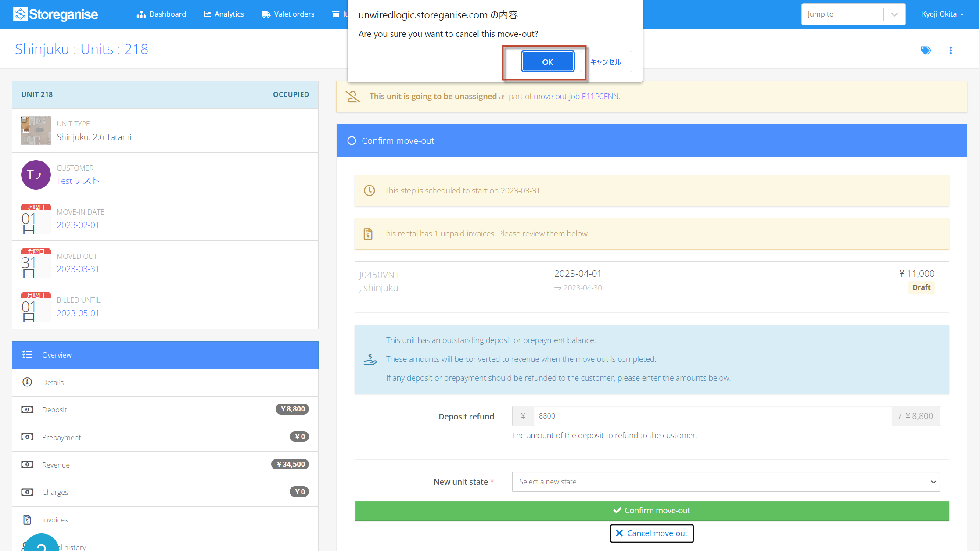The width and height of the screenshot is (980, 551).
Task: Click the Overview list icon
Action: pos(27,354)
